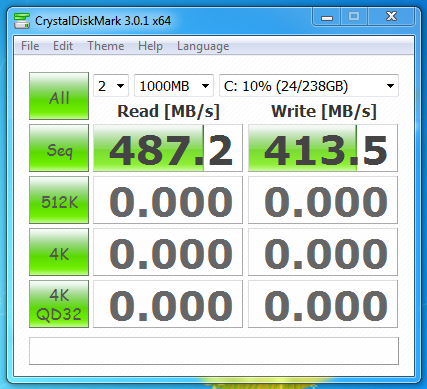Viewport: 427px width, 389px height.
Task: Click the CrystalDiskMark app icon in title bar
Action: (22, 21)
